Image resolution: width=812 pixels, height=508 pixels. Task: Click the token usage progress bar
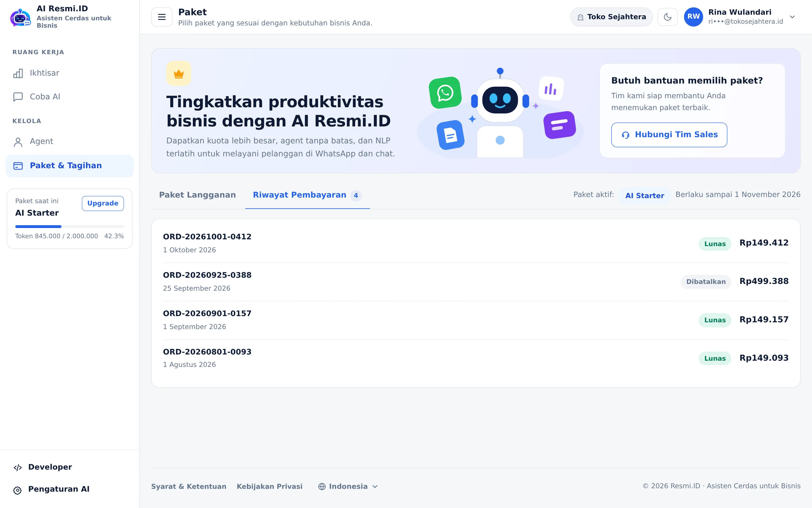point(69,226)
